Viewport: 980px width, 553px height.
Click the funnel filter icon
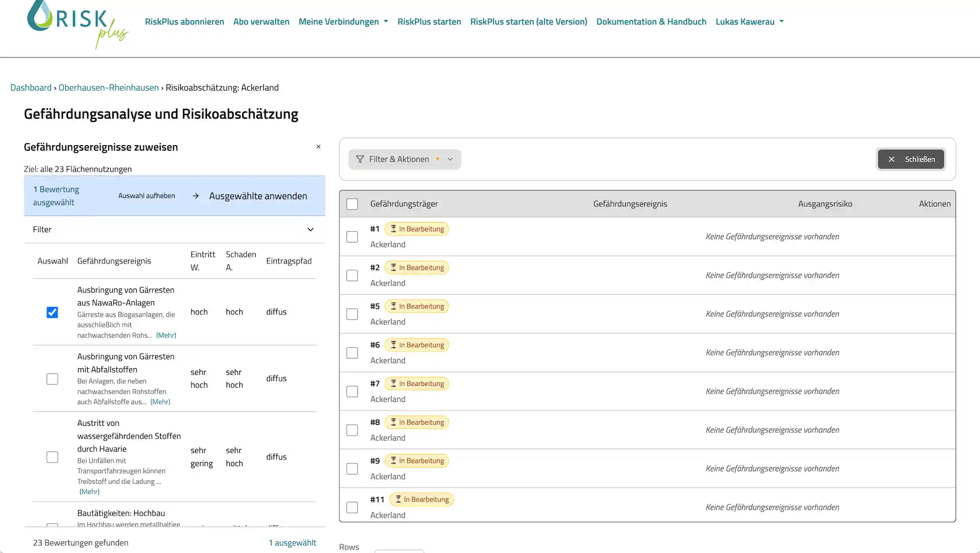coord(360,159)
